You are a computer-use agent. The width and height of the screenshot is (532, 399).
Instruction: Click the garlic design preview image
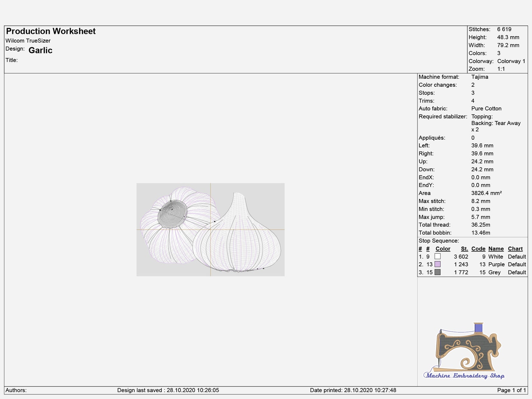210,229
